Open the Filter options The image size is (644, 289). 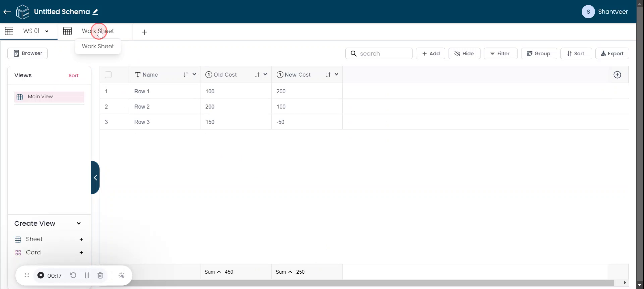[x=500, y=54]
